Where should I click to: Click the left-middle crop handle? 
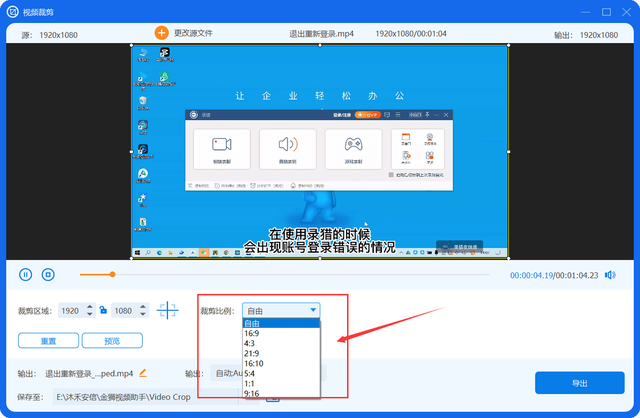click(x=131, y=152)
